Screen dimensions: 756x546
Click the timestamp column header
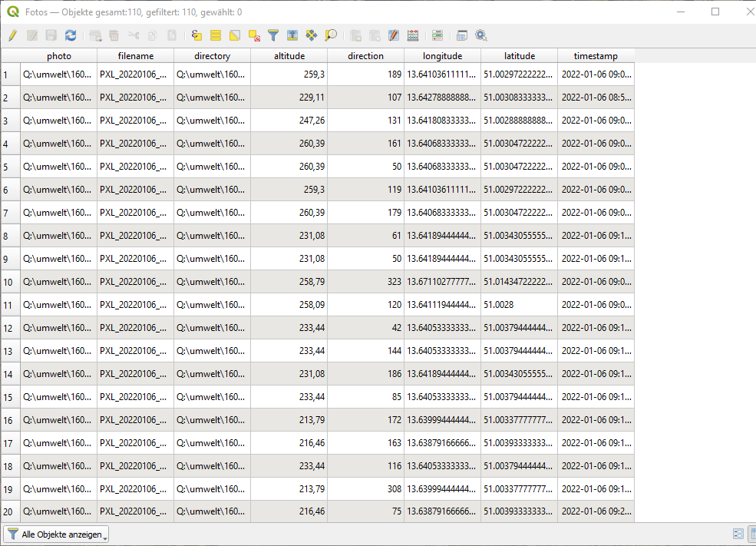tap(596, 56)
